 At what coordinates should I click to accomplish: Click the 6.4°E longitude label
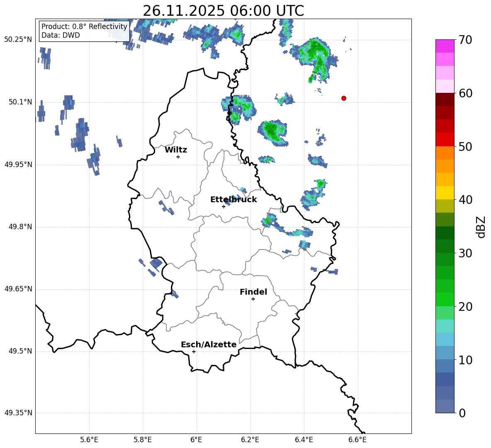[x=304, y=440]
